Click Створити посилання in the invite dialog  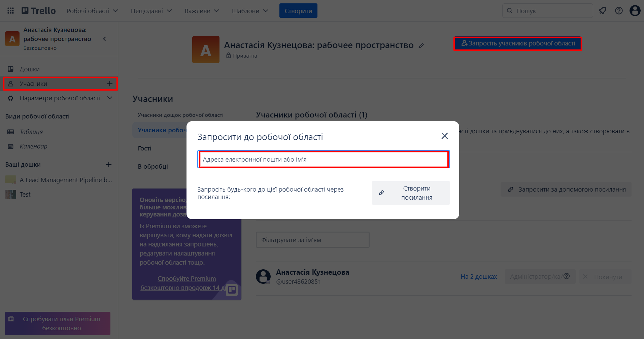point(410,193)
